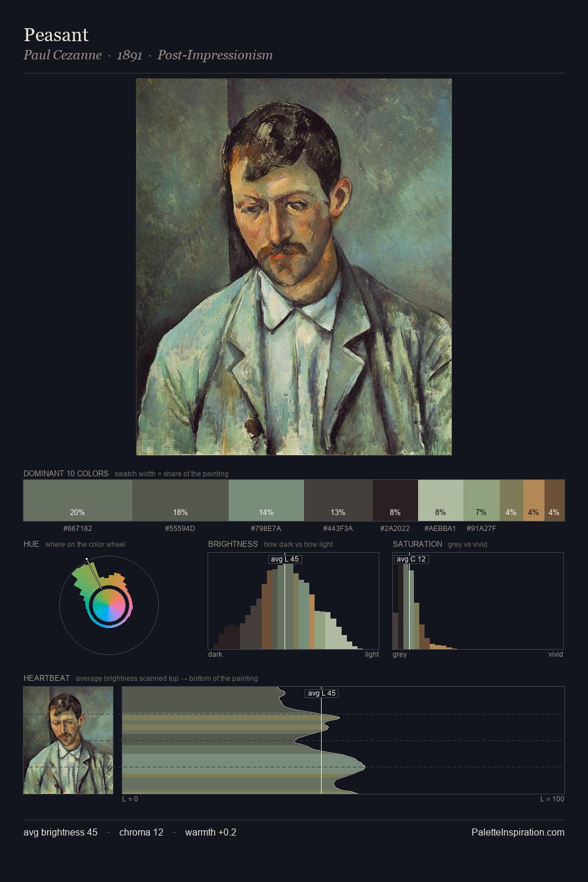Click hex code '#55594D' text

pyautogui.click(x=180, y=529)
